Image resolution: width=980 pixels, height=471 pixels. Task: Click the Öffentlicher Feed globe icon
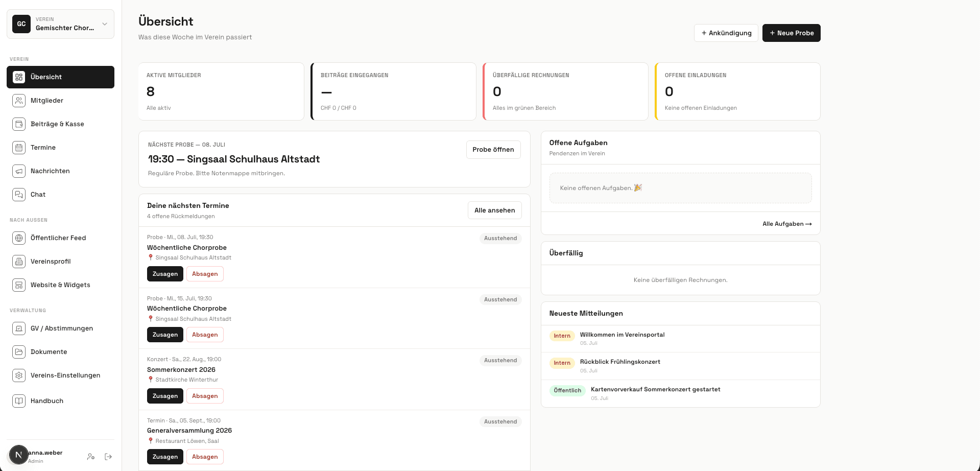coord(19,238)
